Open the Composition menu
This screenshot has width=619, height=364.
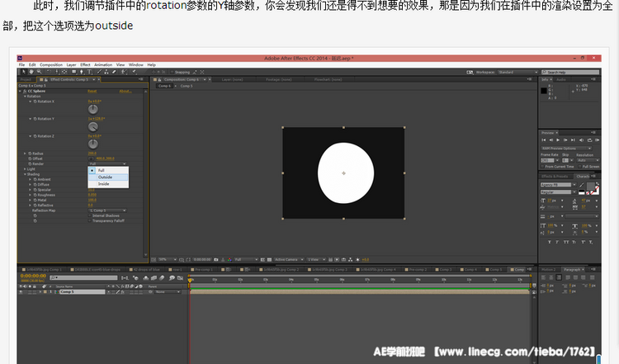click(51, 64)
